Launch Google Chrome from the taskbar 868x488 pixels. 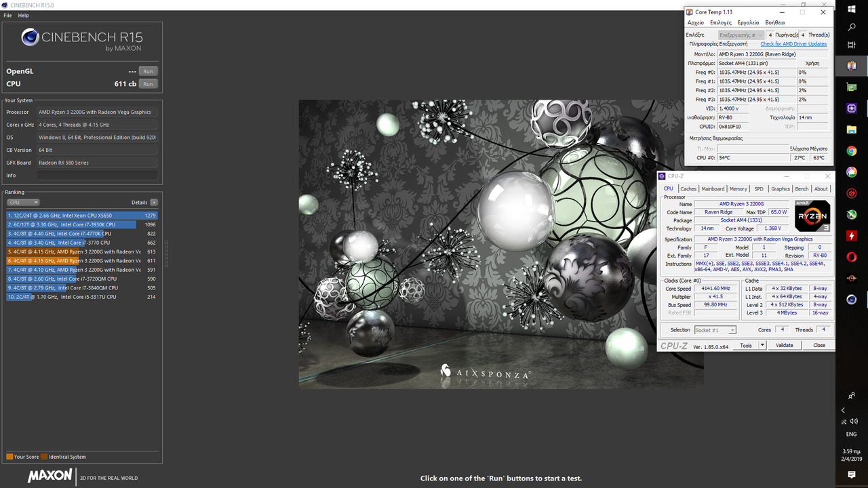[x=852, y=150]
